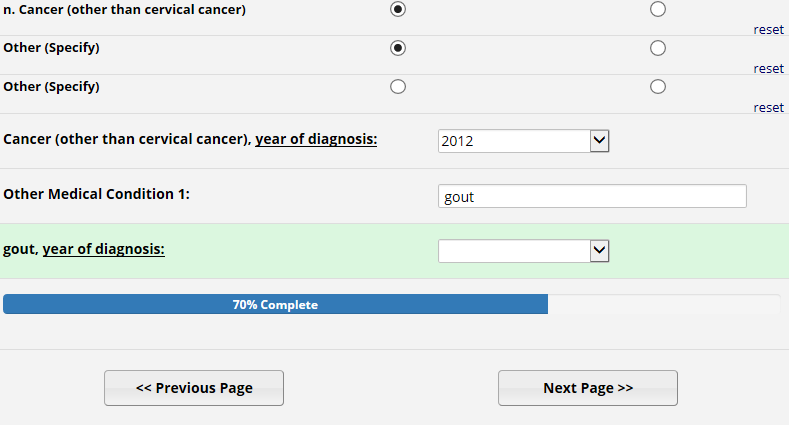Viewport: 789px width, 425px height.
Task: Expand the gout year of diagnosis dropdown
Action: click(524, 251)
